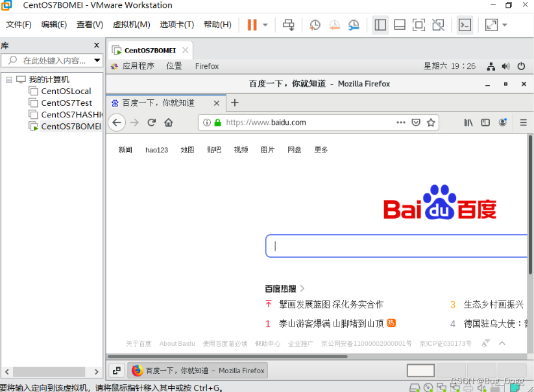This screenshot has height=392, width=534.
Task: Open the Firefox account icon
Action: (503, 123)
